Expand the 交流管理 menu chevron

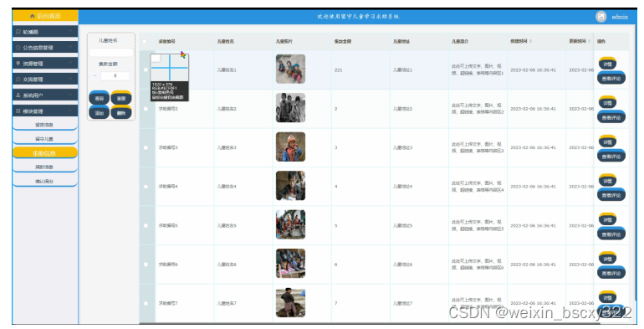[x=70, y=80]
